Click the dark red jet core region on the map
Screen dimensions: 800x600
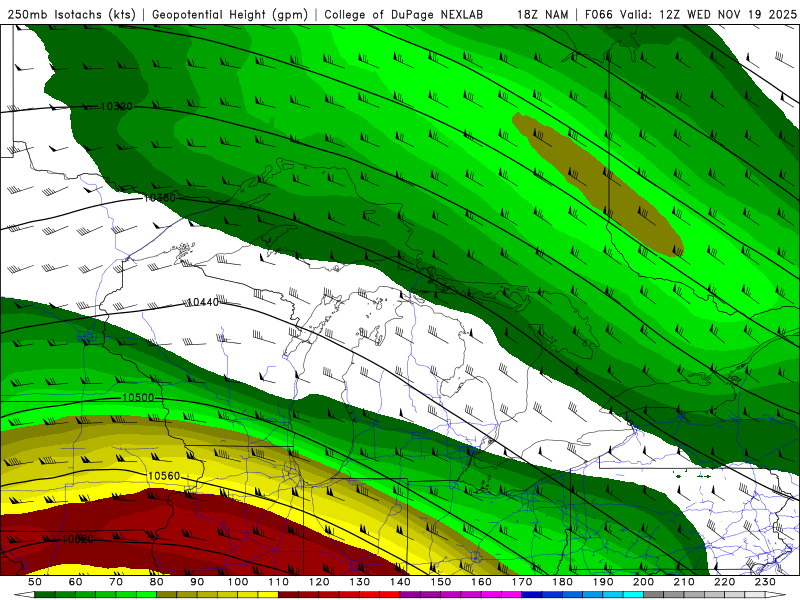point(204,533)
